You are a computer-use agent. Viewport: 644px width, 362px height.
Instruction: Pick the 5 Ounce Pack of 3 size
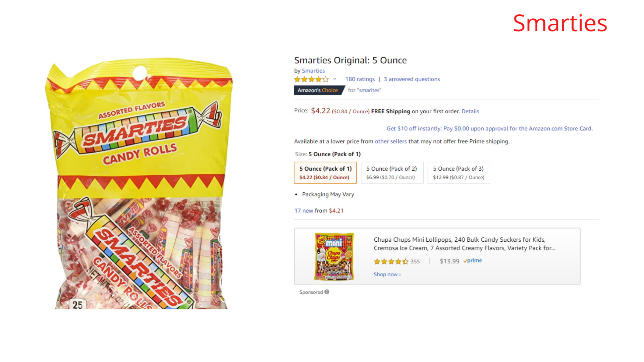click(459, 173)
